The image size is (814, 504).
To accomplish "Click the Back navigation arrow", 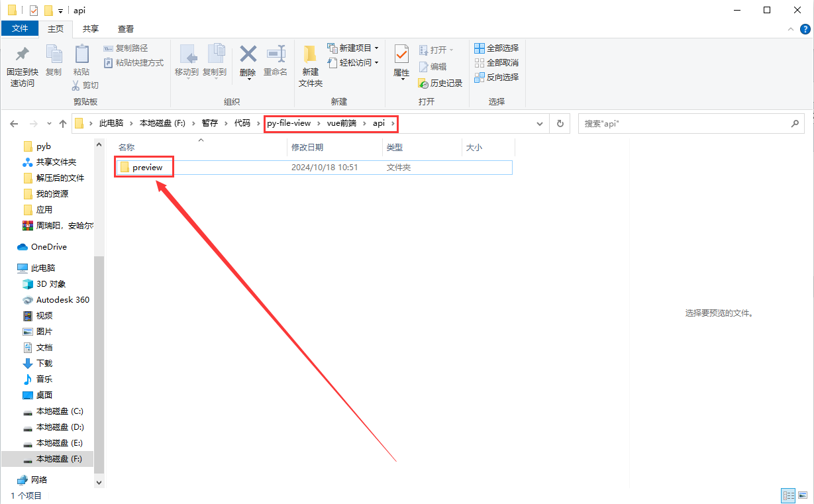I will pos(13,124).
